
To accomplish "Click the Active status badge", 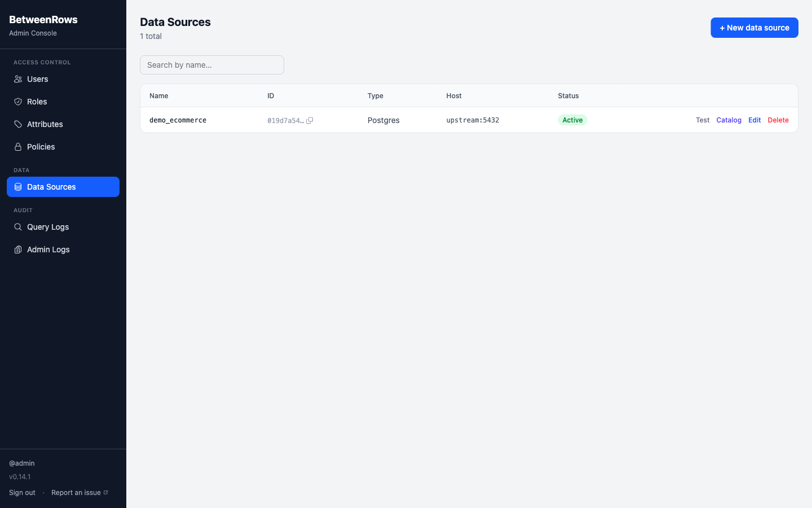I will coord(572,120).
